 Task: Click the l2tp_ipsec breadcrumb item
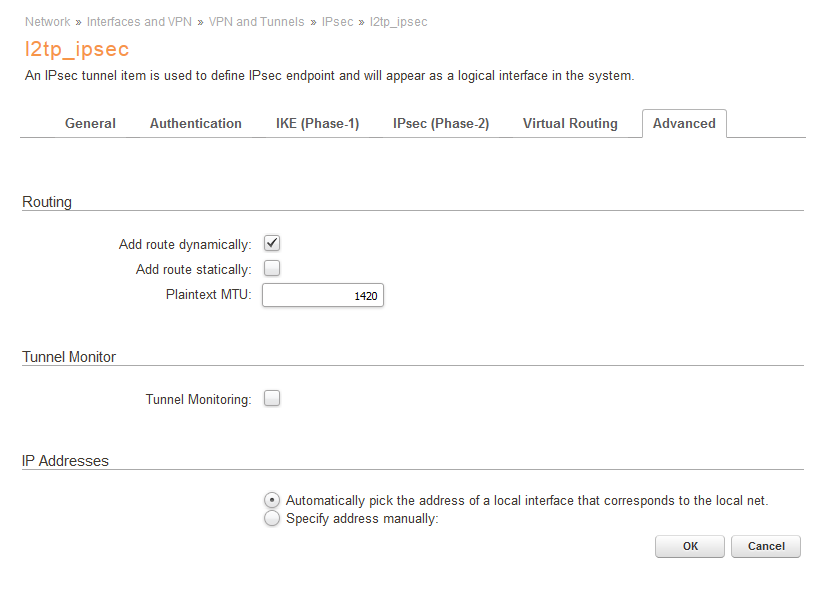(399, 21)
